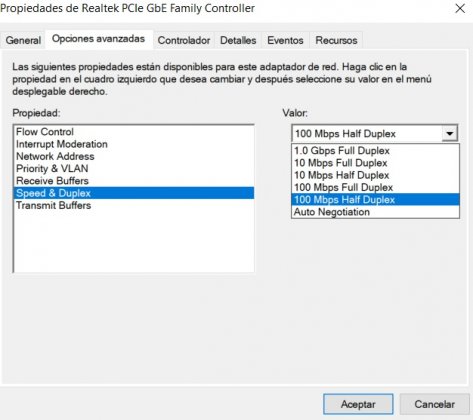
Task: Open the General tab
Action: click(x=23, y=40)
